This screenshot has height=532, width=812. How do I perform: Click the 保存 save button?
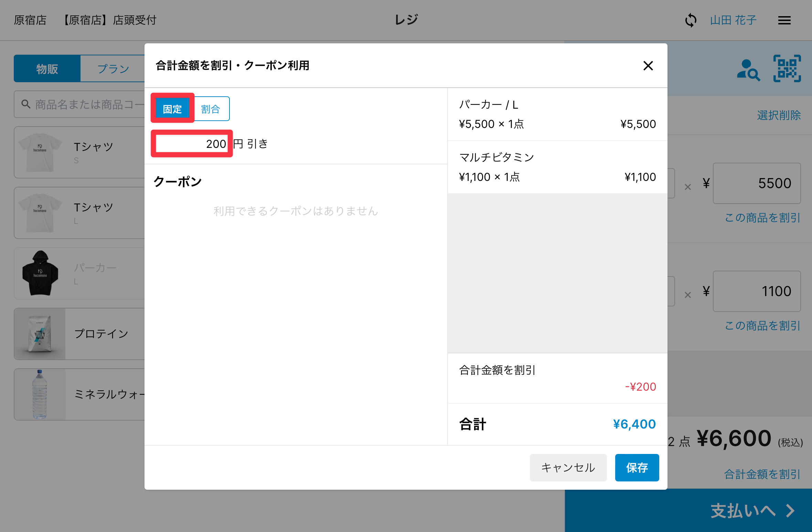(637, 468)
